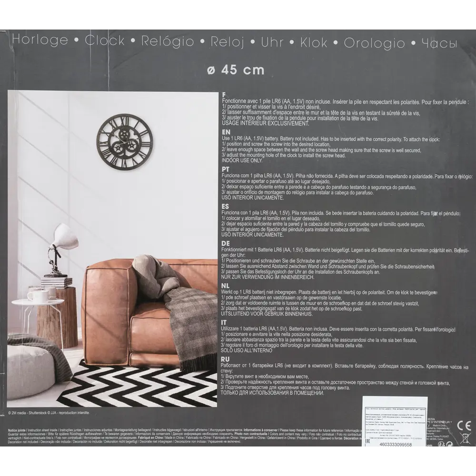
Task: Select the 'Часы' title word
Action: pyautogui.click(x=439, y=43)
